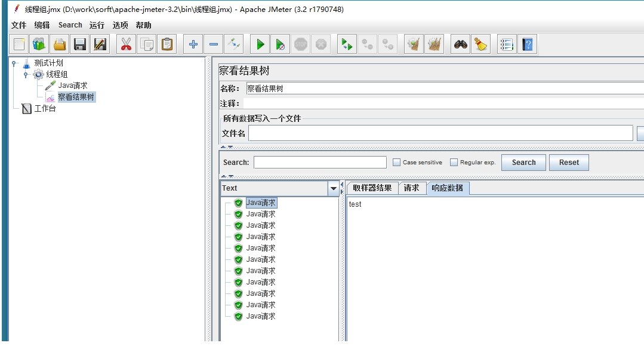The height and width of the screenshot is (349, 644).
Task: Open the Search menu in menu bar
Action: 70,25
